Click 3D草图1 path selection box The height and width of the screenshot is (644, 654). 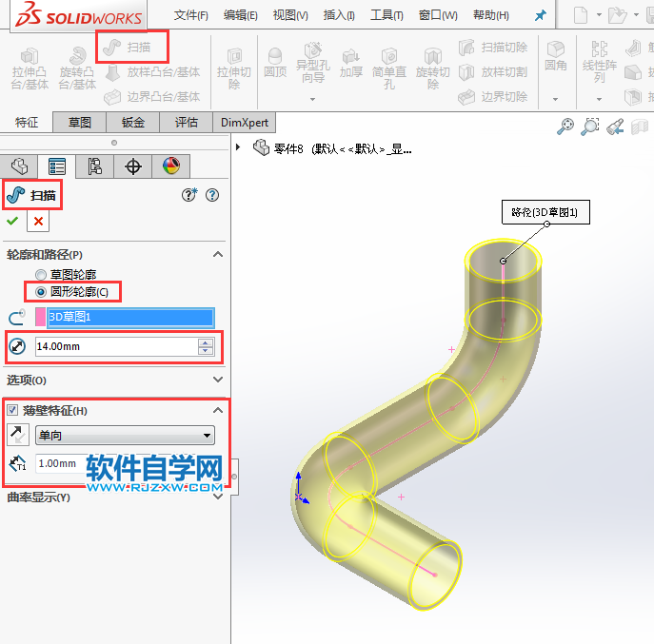point(131,318)
